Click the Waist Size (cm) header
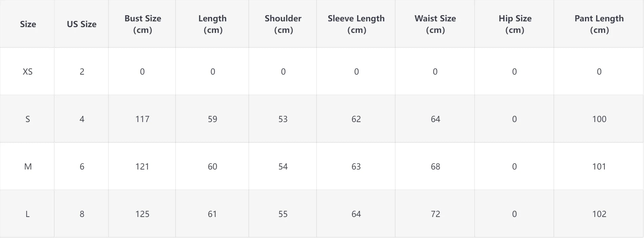Image resolution: width=644 pixels, height=238 pixels. 435,24
